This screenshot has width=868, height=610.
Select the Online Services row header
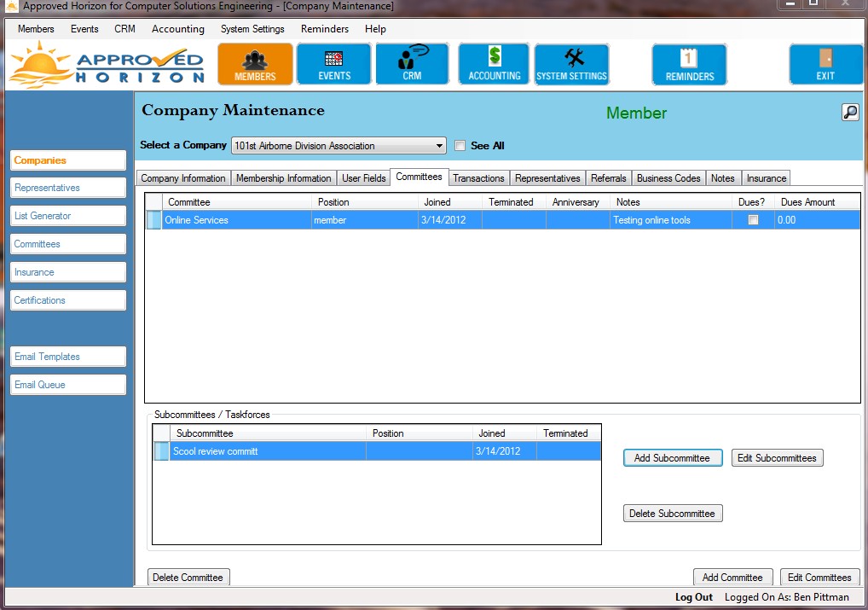click(153, 220)
